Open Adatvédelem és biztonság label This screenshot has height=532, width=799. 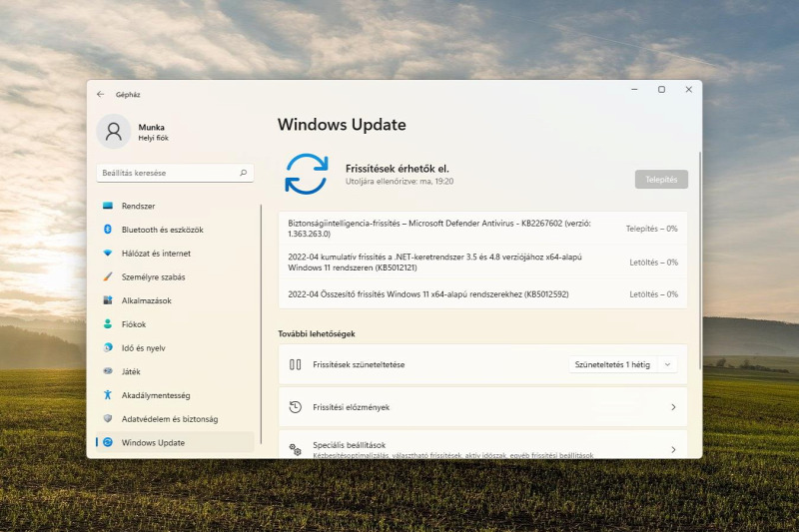170,419
